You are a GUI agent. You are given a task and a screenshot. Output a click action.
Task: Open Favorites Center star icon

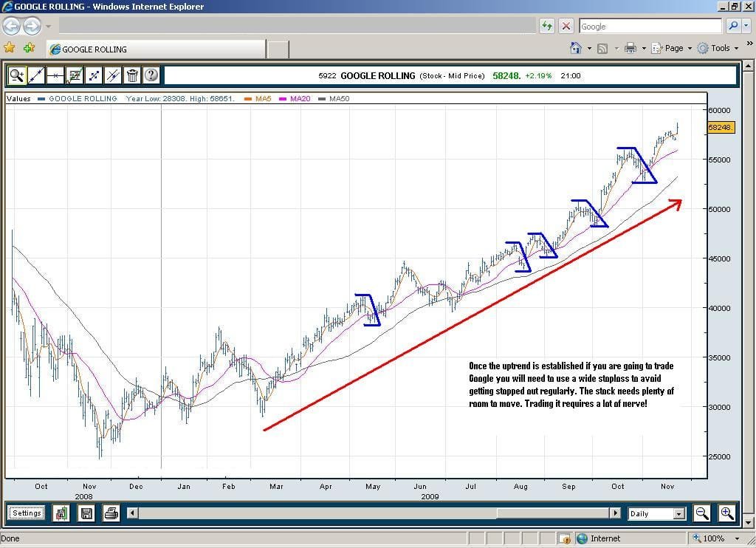[9, 48]
